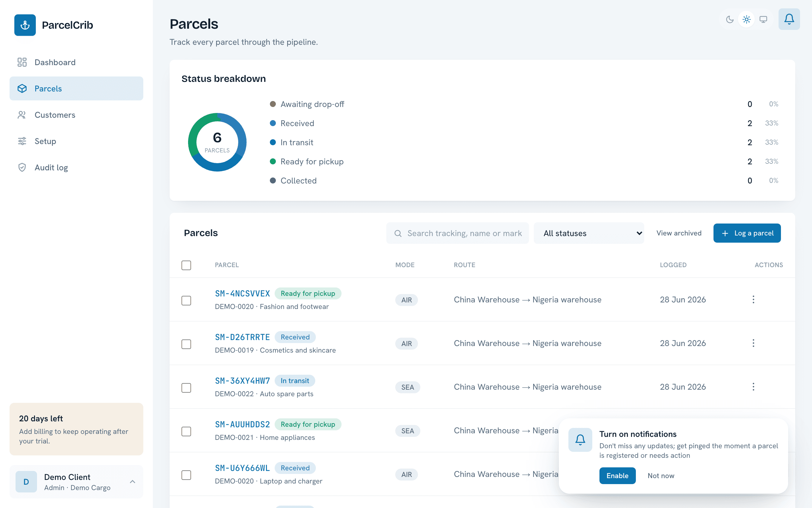Click In transit badge on SM-36XY4HW7

pos(295,381)
